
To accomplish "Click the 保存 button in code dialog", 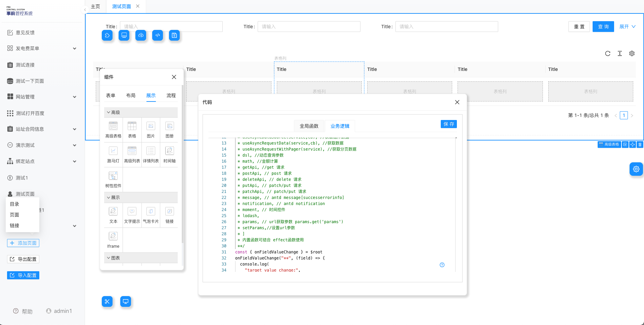I will pos(449,124).
